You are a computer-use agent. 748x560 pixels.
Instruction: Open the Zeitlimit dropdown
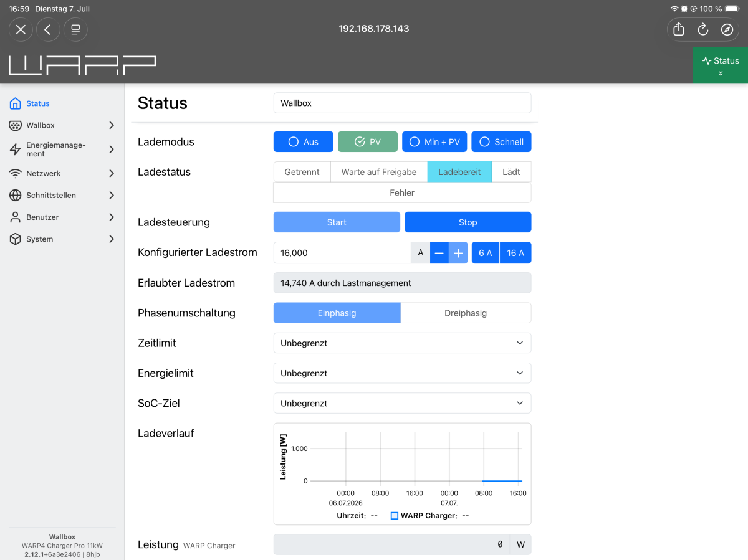coord(402,343)
